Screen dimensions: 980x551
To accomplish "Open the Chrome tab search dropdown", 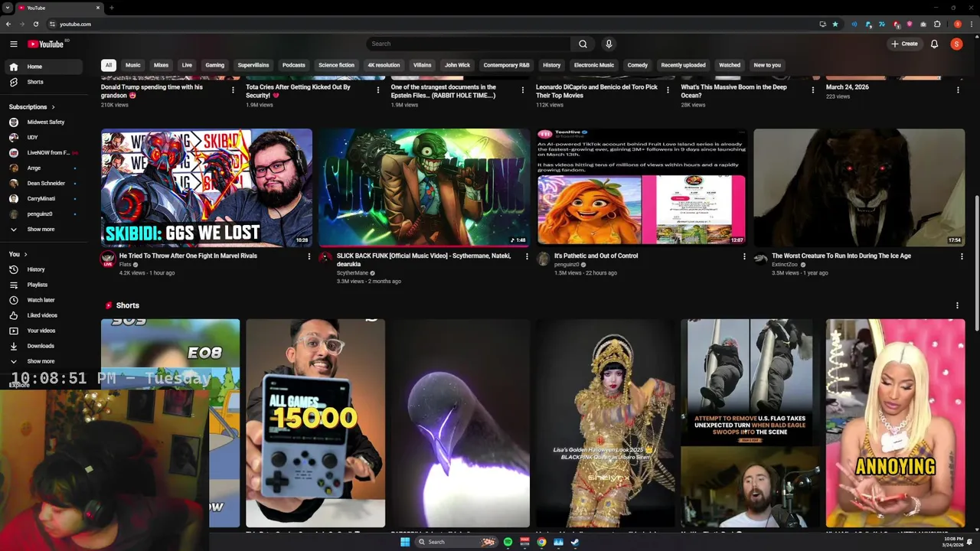I will 8,8.
